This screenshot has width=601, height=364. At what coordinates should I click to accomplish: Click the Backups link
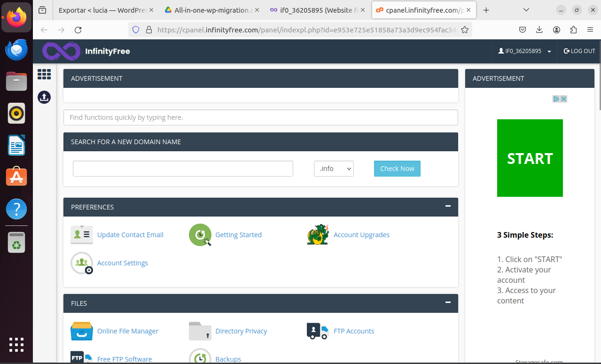(x=228, y=359)
